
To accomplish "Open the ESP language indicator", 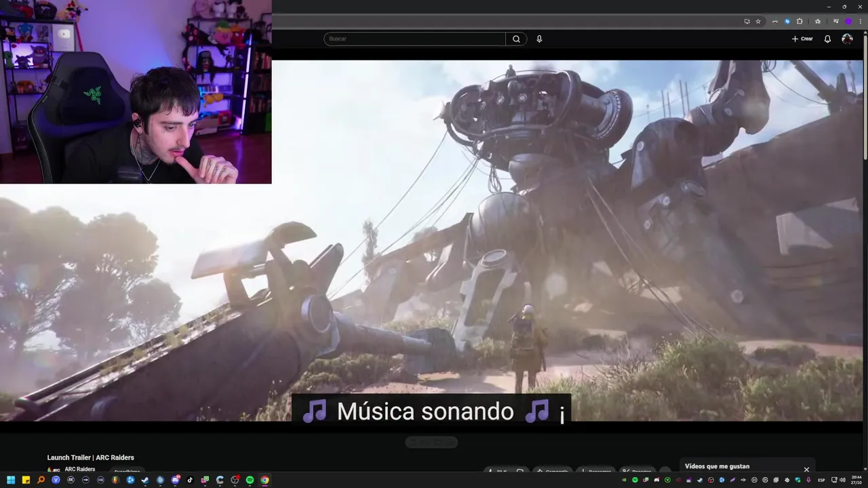I will [821, 480].
